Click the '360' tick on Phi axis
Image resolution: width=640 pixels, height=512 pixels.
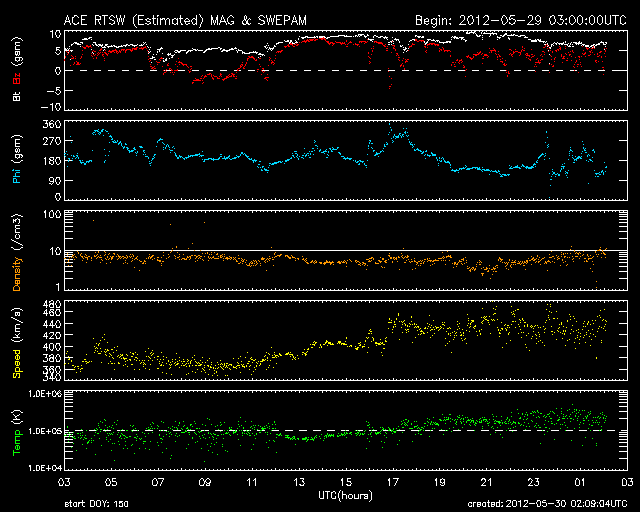52,124
